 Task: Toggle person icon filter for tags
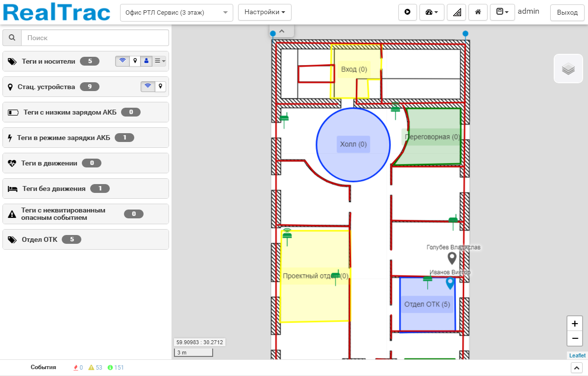click(x=146, y=61)
